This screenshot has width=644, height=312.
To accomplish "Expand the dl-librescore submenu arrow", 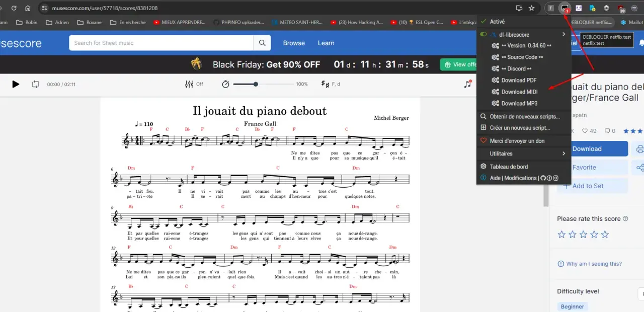I will coord(564,34).
